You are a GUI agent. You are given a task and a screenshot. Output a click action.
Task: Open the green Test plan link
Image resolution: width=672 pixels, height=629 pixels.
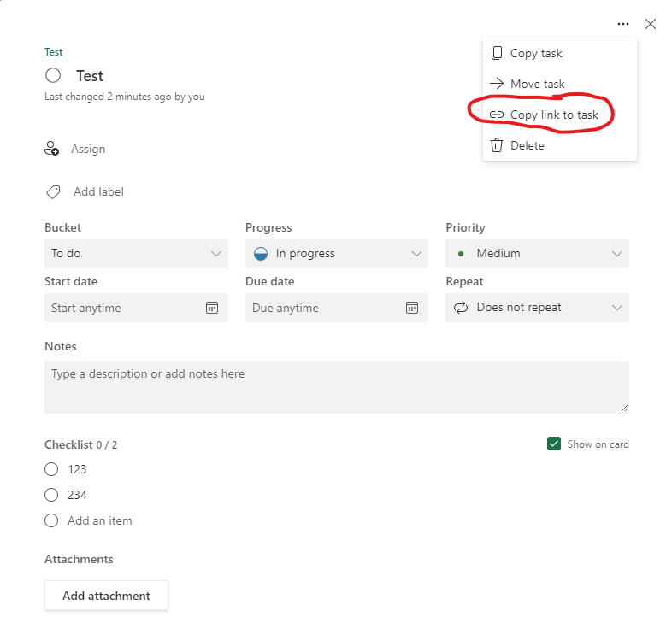54,52
